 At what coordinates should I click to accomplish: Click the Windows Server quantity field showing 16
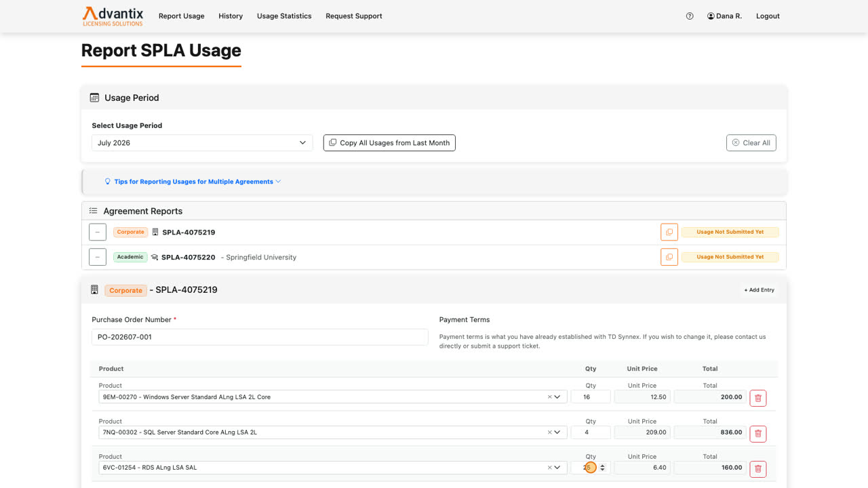591,397
